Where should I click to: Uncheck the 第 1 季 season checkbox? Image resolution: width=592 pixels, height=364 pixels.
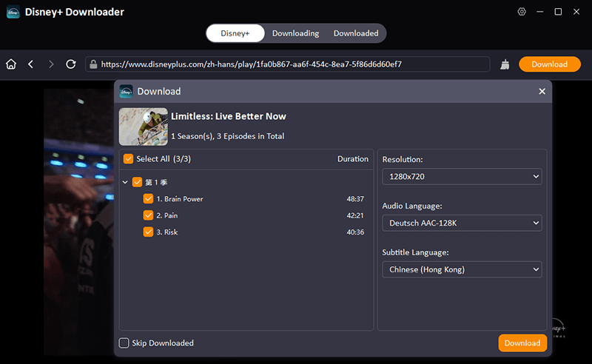pos(137,183)
